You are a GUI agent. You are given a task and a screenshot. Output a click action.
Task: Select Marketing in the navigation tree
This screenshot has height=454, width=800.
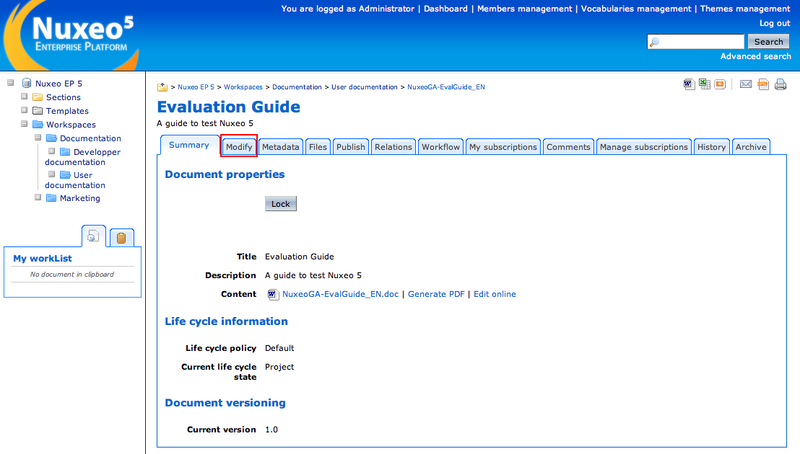point(80,198)
